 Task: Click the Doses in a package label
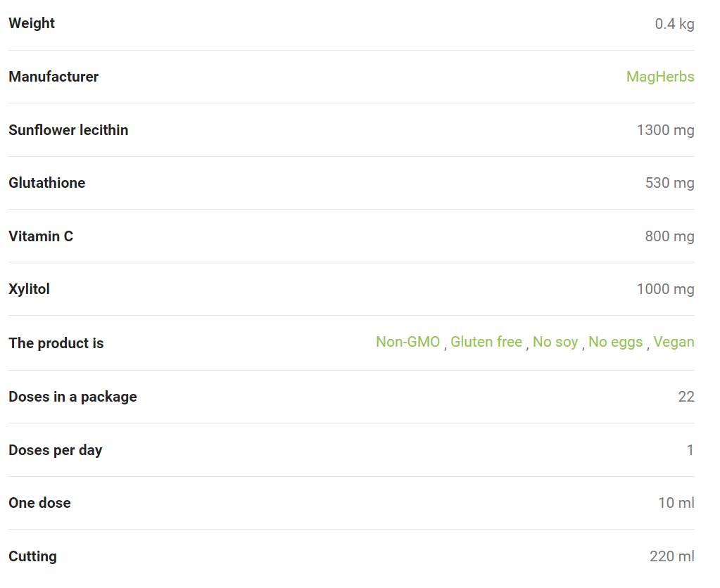(72, 397)
